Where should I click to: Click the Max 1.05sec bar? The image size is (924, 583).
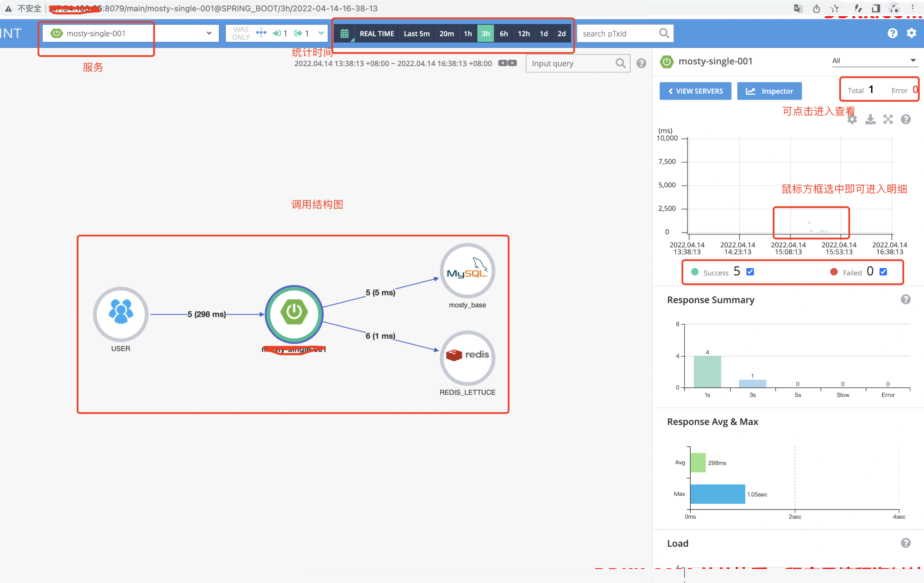click(717, 494)
